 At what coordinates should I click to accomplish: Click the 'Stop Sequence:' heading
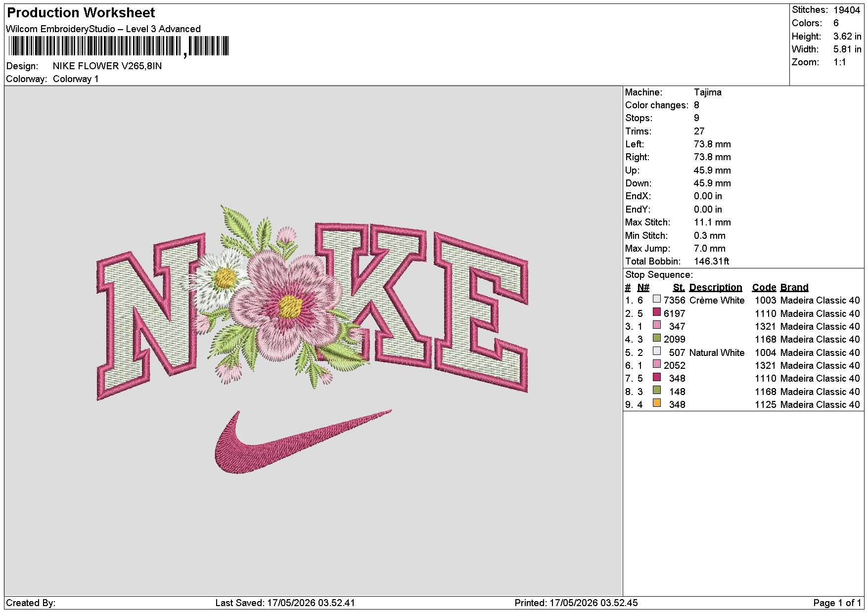(659, 275)
